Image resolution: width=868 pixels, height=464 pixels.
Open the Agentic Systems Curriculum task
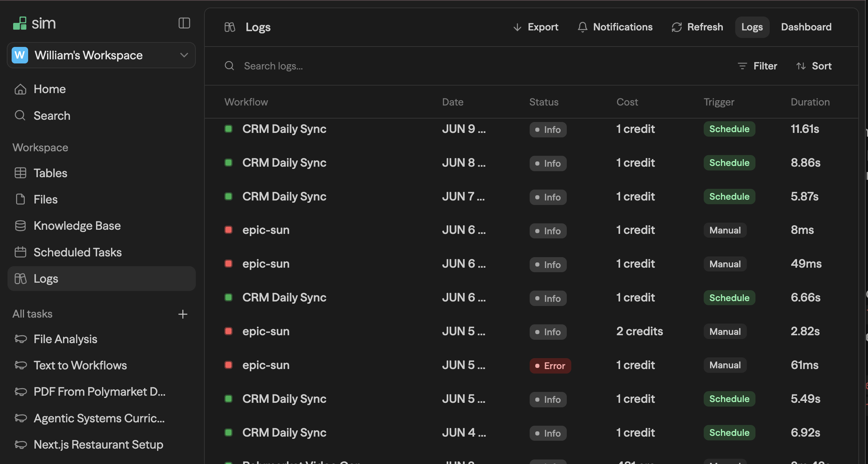pos(101,418)
